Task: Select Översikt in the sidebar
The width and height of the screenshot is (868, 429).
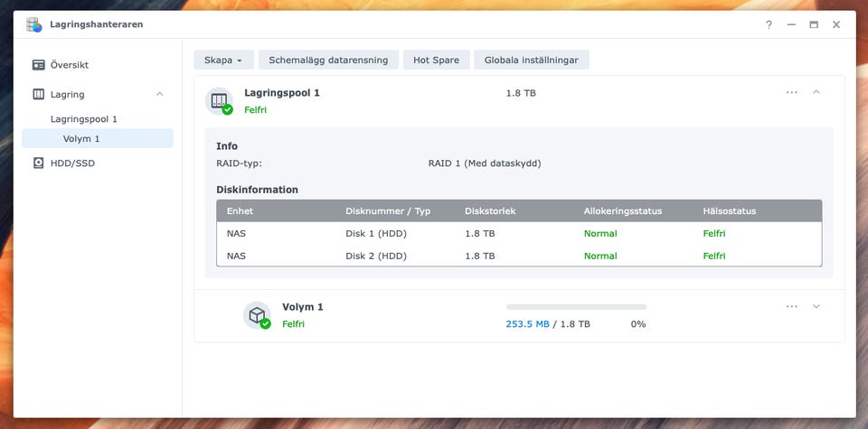Action: pos(70,65)
